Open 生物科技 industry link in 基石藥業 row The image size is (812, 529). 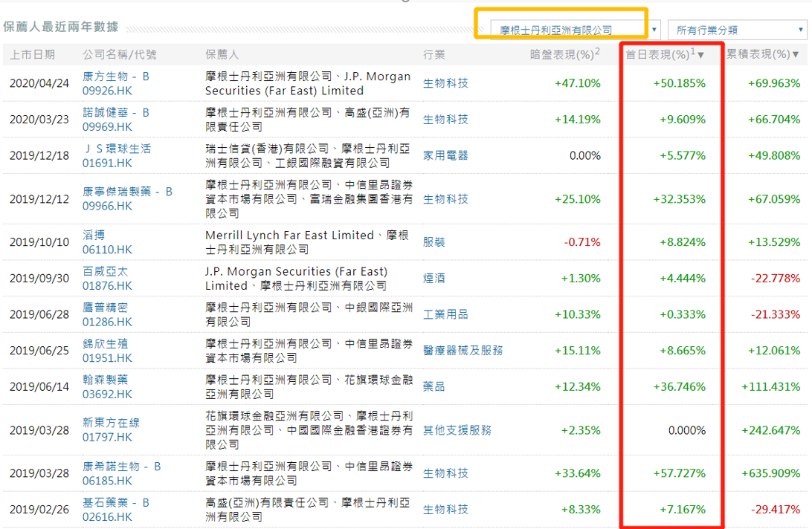pos(445,510)
